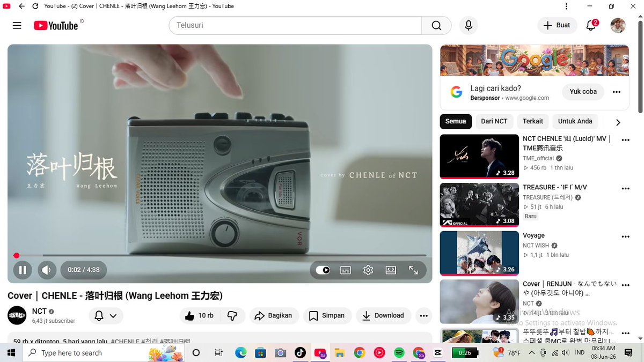Click the red playhead scrubber dot
The height and width of the screenshot is (362, 644).
tap(17, 255)
